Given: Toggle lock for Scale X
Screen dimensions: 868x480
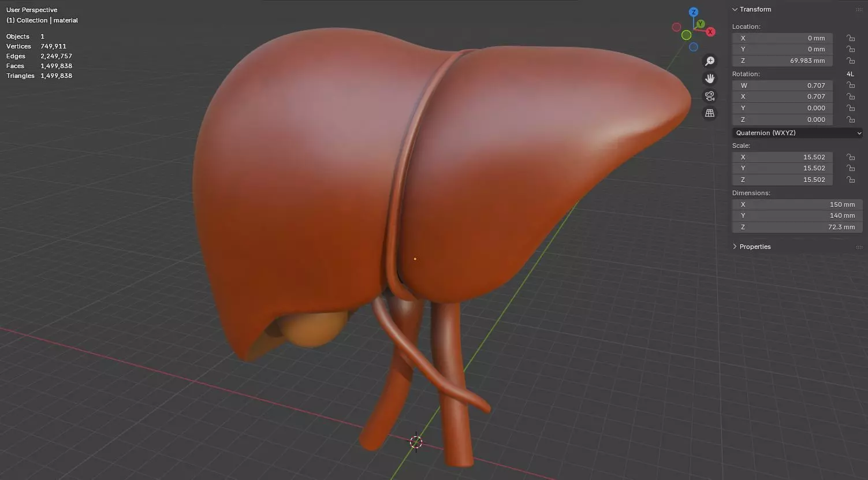Looking at the screenshot, I should [x=851, y=157].
